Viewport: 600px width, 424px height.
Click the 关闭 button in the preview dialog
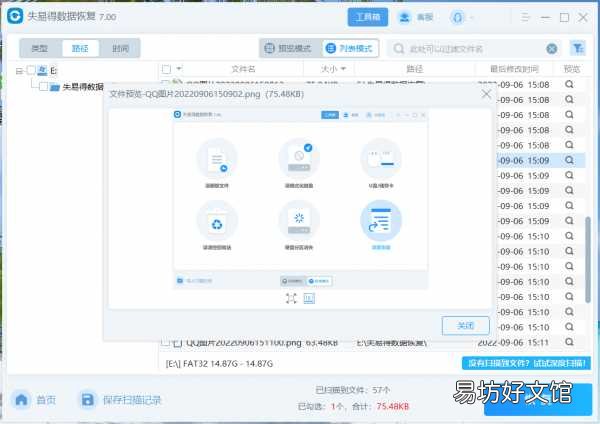pos(466,326)
